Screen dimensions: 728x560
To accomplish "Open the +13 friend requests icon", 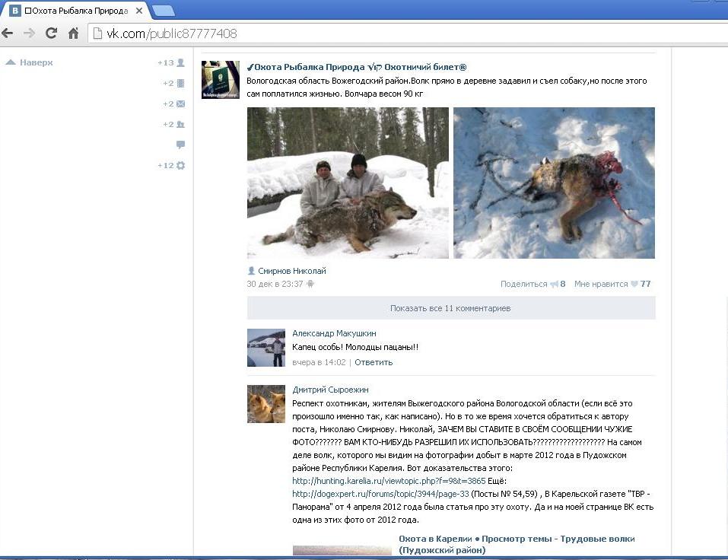I will (180, 62).
